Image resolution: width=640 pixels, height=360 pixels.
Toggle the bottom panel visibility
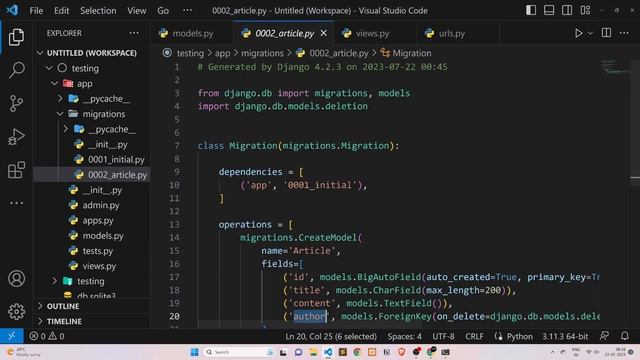(x=549, y=10)
